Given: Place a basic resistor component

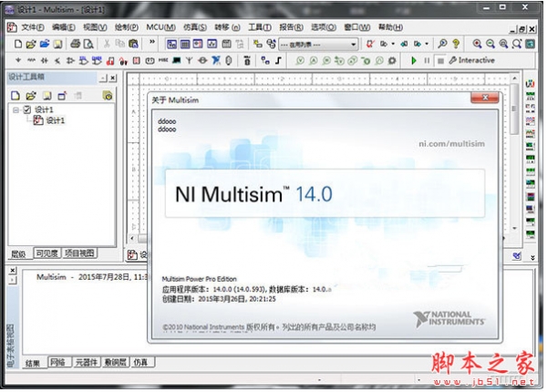Looking at the screenshot, I should pos(31,60).
